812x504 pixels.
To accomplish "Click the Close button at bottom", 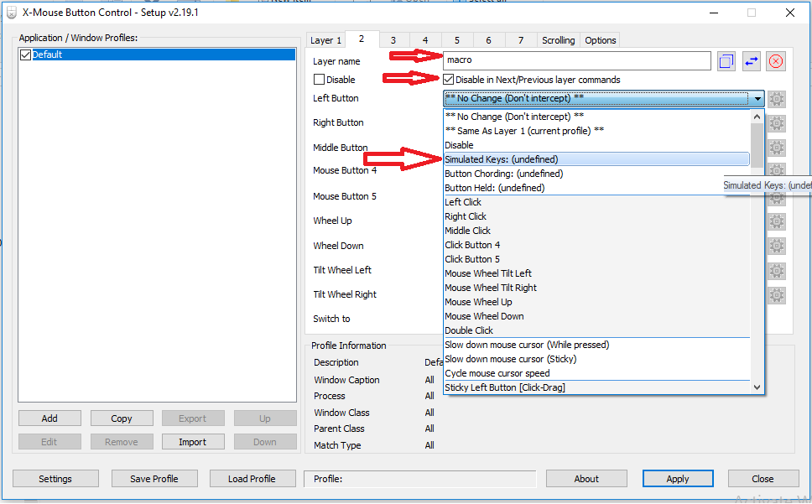I will coord(763,479).
